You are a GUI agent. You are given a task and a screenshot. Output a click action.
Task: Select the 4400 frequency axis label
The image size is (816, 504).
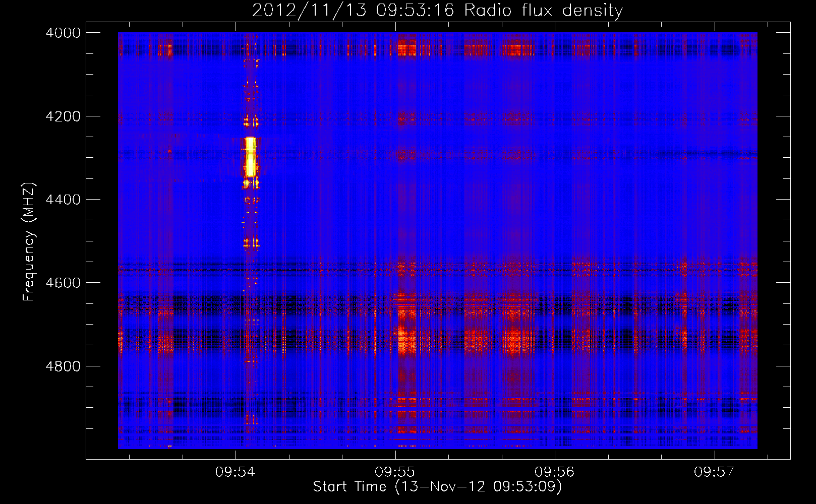[63, 200]
